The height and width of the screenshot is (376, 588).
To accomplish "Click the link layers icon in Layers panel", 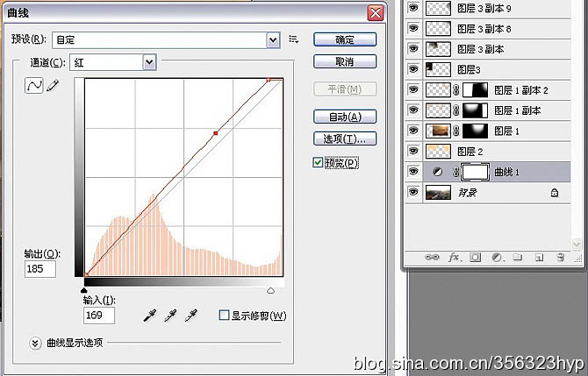I will [x=432, y=257].
